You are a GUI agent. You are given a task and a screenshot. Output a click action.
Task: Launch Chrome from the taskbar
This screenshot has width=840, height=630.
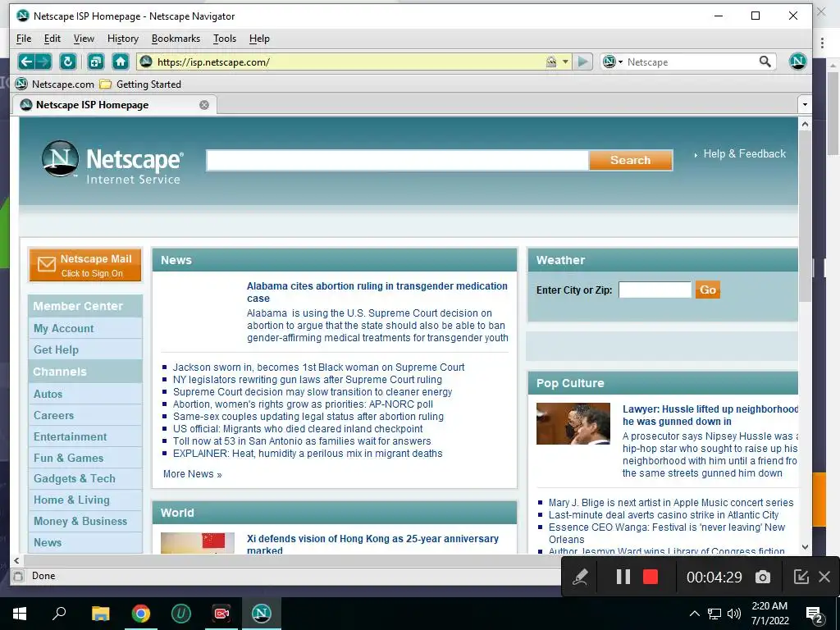[141, 614]
